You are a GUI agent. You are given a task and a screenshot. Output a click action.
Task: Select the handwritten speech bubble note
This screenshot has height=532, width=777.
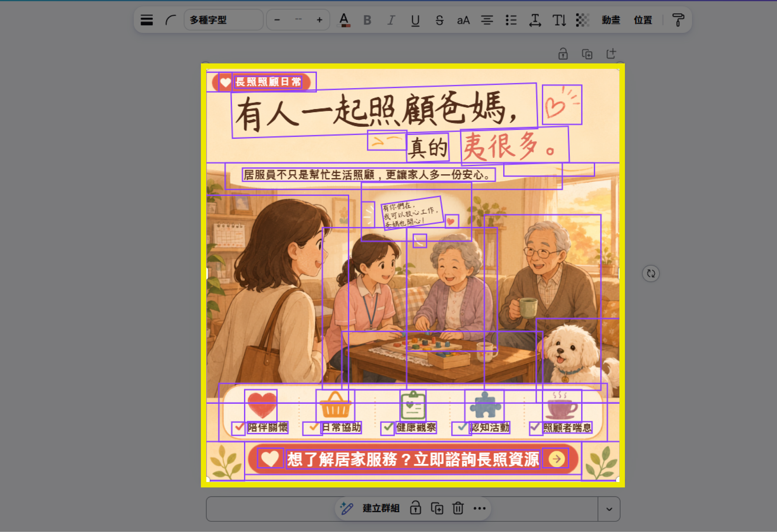point(412,213)
